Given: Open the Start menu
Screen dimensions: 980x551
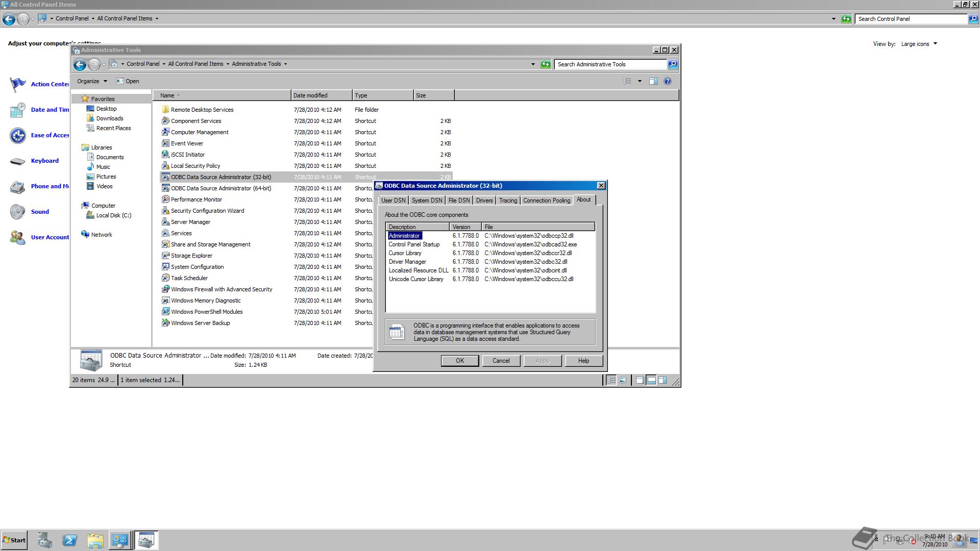Looking at the screenshot, I should tap(14, 540).
